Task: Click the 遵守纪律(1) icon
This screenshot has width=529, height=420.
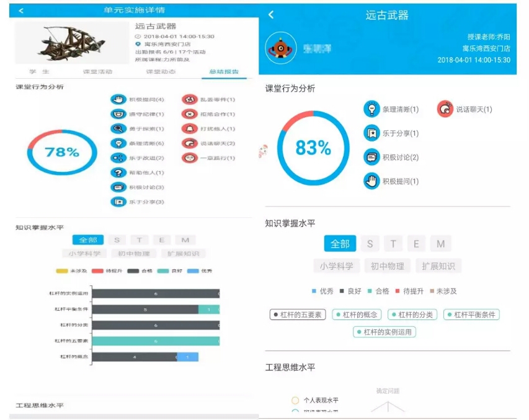Action: coord(118,114)
